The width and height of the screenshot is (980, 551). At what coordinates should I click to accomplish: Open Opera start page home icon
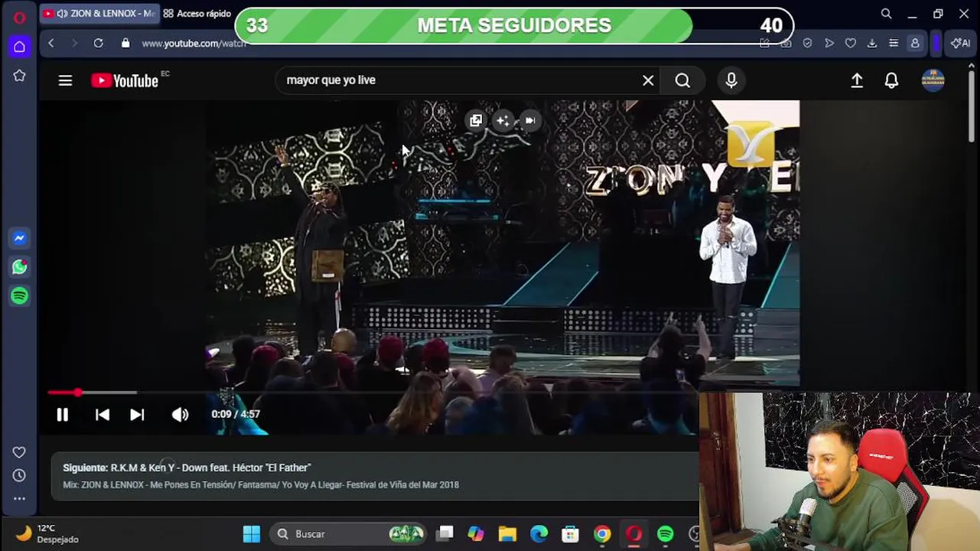pos(20,47)
